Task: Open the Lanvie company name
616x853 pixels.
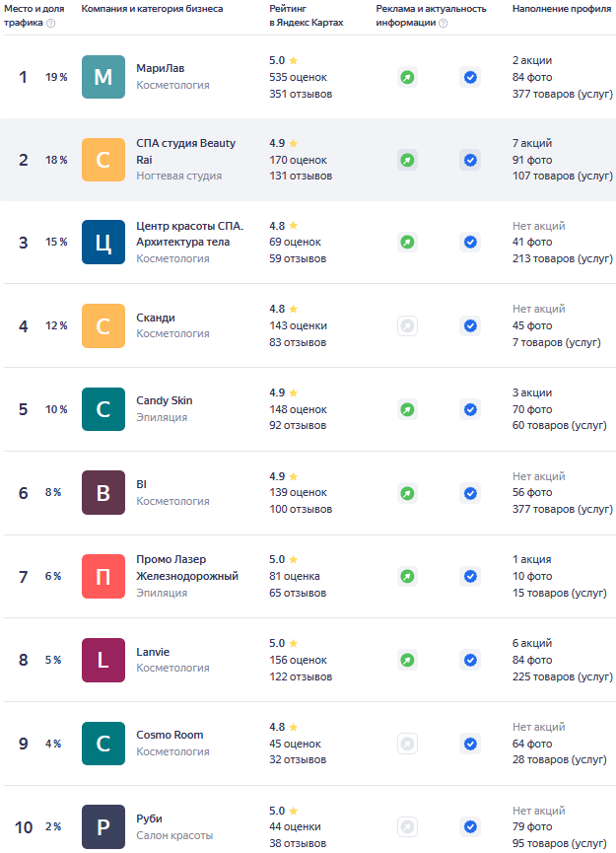Action: pos(153,652)
